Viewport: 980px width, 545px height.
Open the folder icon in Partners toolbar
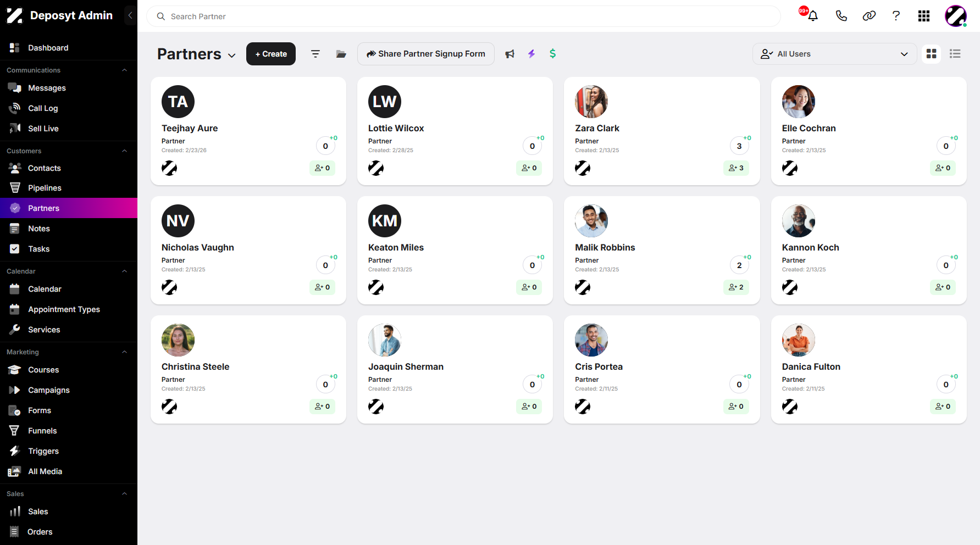341,54
